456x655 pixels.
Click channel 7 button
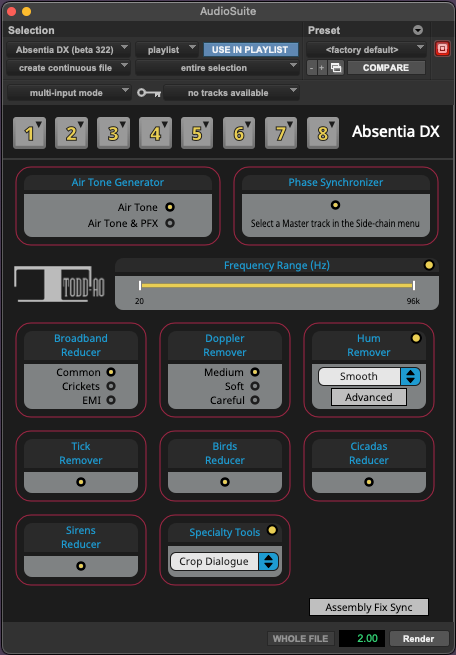coord(281,133)
